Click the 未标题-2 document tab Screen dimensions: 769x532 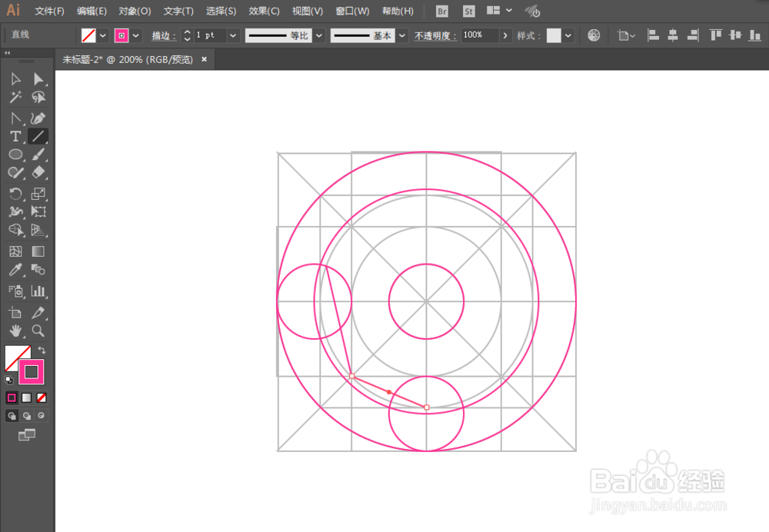123,59
